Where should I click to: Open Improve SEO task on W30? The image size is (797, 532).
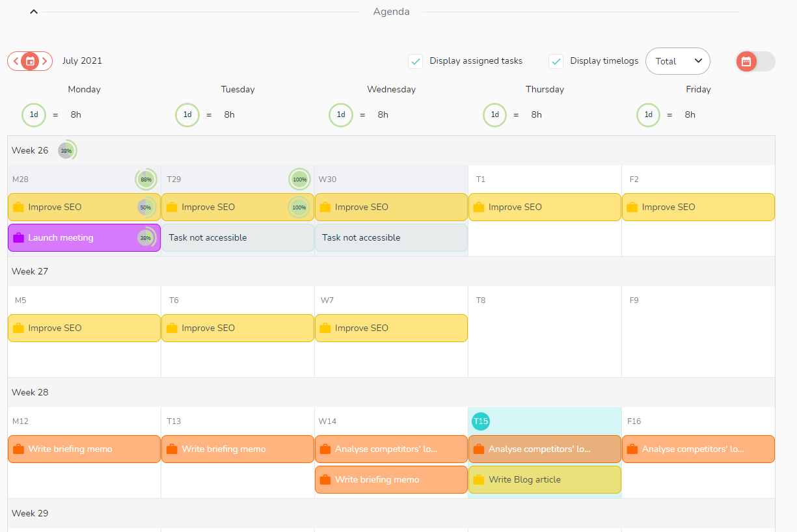391,207
